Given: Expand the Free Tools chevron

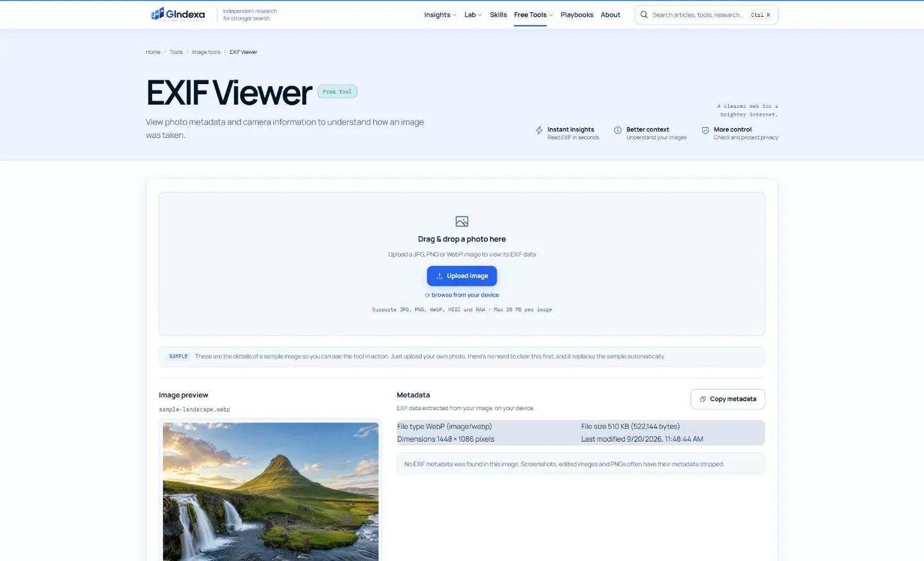Looking at the screenshot, I should coord(551,15).
